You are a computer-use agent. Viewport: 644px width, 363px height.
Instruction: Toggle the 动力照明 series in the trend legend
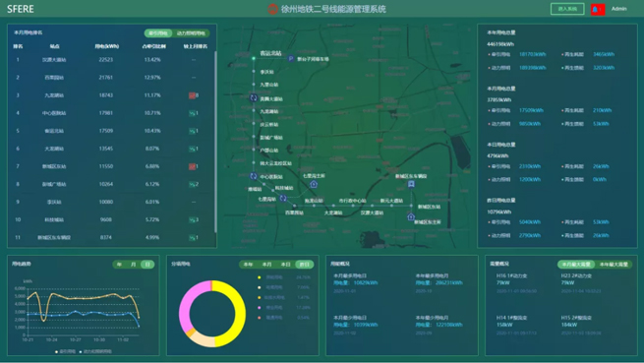[94, 351]
